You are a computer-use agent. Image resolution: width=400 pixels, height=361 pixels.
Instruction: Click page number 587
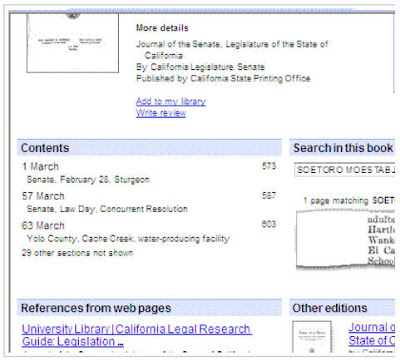(x=269, y=195)
